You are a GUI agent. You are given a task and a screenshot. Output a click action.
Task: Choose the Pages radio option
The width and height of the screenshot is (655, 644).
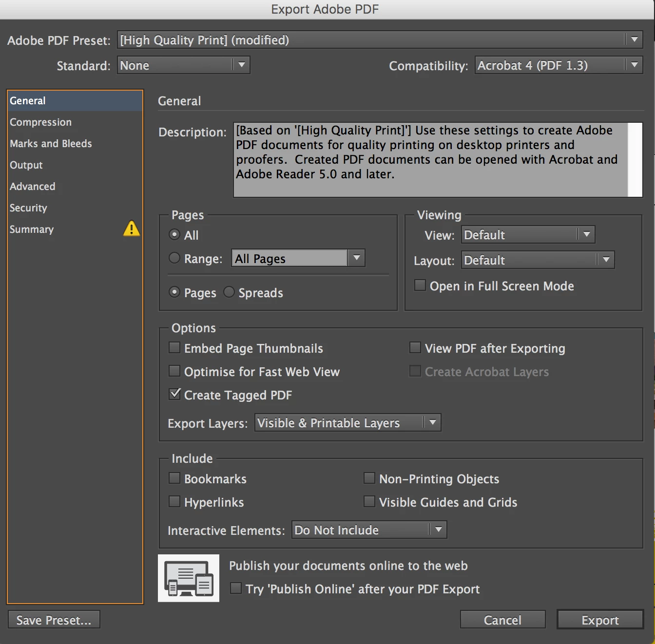174,292
